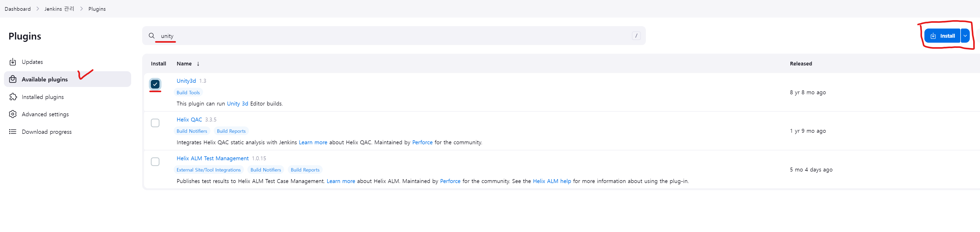980x232 pixels.
Task: Click Build Reports tag under Helix QAC
Action: click(x=231, y=131)
